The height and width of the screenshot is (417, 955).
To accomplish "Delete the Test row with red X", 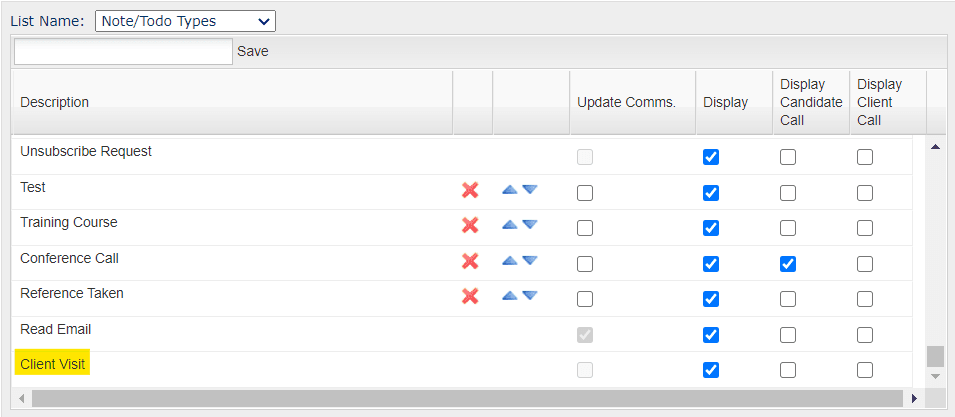I will pyautogui.click(x=470, y=191).
